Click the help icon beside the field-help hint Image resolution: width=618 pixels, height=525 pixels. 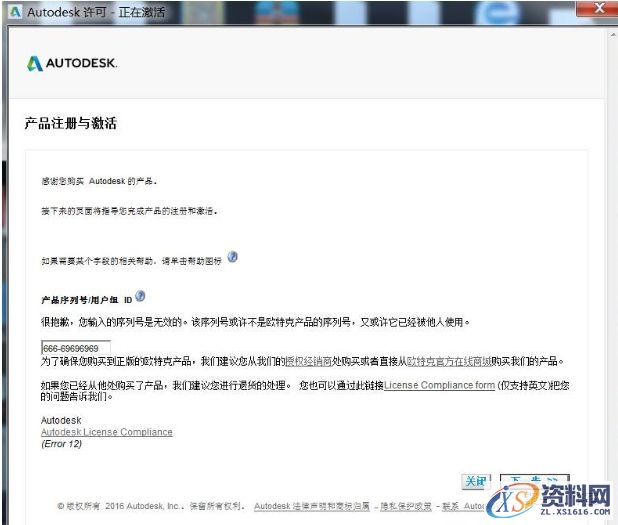233,257
